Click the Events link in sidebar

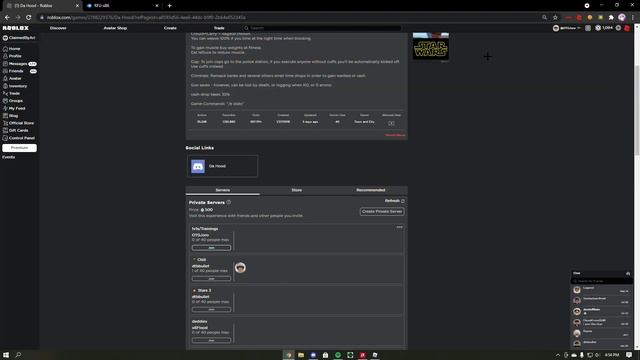click(9, 157)
